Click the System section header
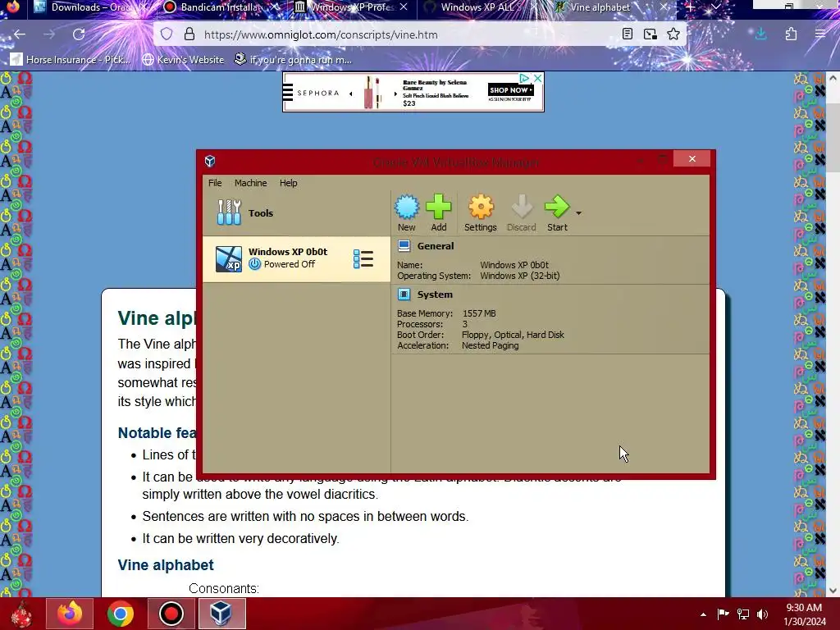Image resolution: width=840 pixels, height=630 pixels. 435,294
